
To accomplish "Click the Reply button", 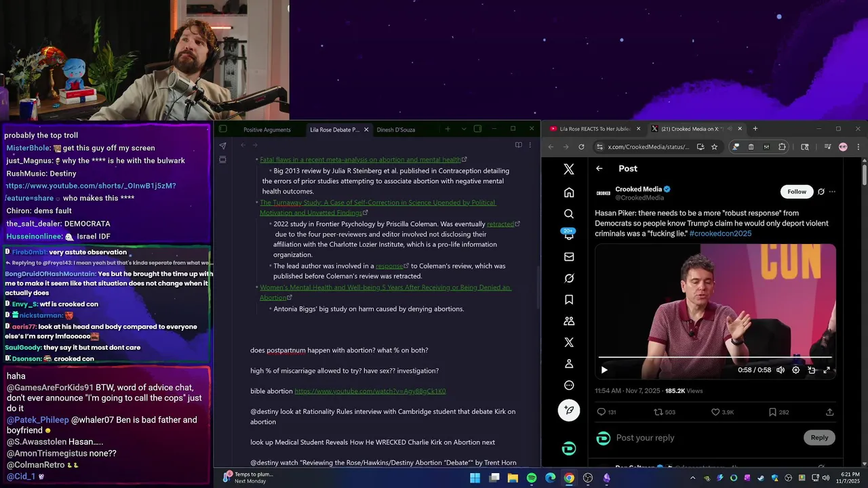I will click(x=819, y=437).
